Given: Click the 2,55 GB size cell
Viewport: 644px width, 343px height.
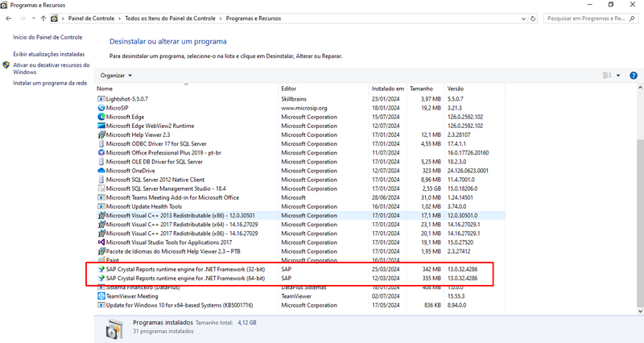Looking at the screenshot, I should pos(431,188).
